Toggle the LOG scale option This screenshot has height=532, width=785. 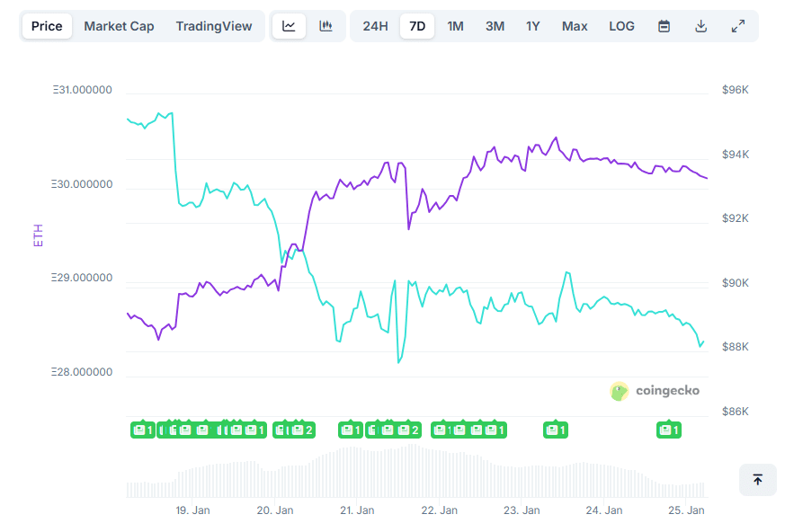[x=621, y=26]
